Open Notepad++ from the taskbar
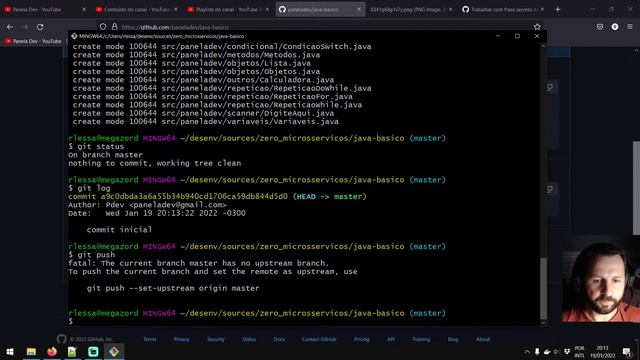Viewport: 640px width, 360px height. (x=72, y=351)
